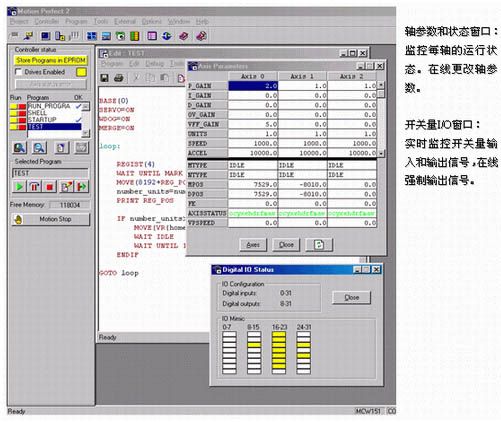The width and height of the screenshot is (501, 422).
Task: Click the refresh icon button in Axis Parameters
Action: pos(319,245)
